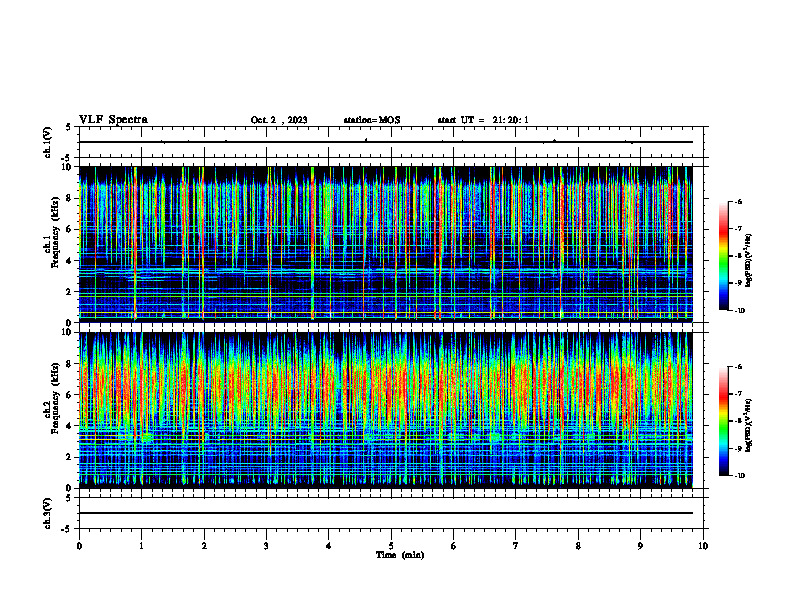
Task: Click the time axis tick label "9"
Action: [640, 546]
